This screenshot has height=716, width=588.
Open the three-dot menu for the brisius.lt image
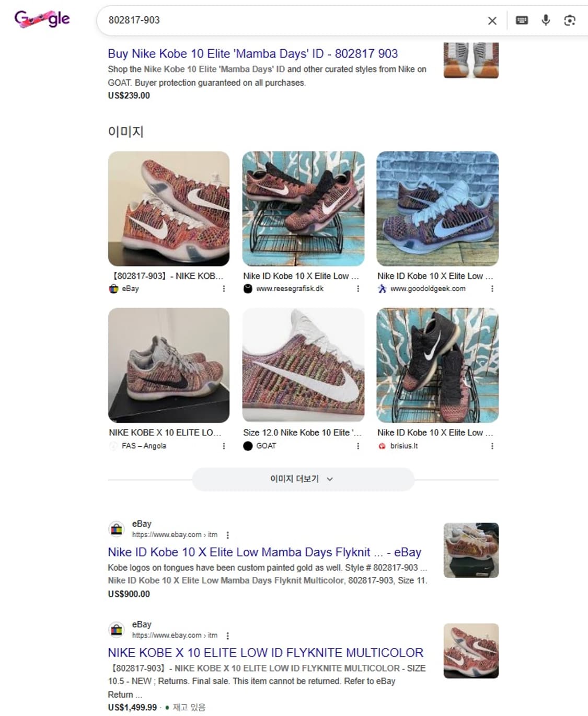point(492,446)
